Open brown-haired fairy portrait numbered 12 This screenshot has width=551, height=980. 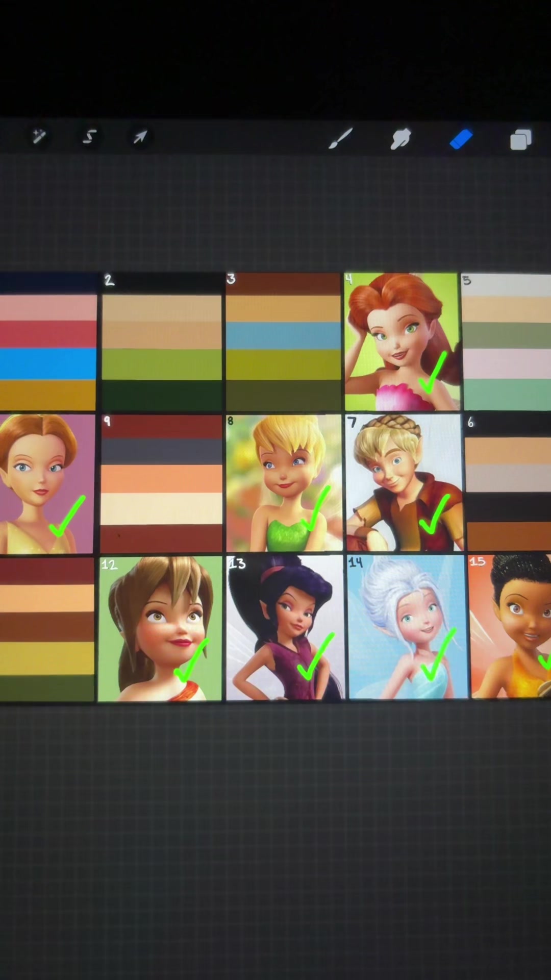[x=160, y=628]
